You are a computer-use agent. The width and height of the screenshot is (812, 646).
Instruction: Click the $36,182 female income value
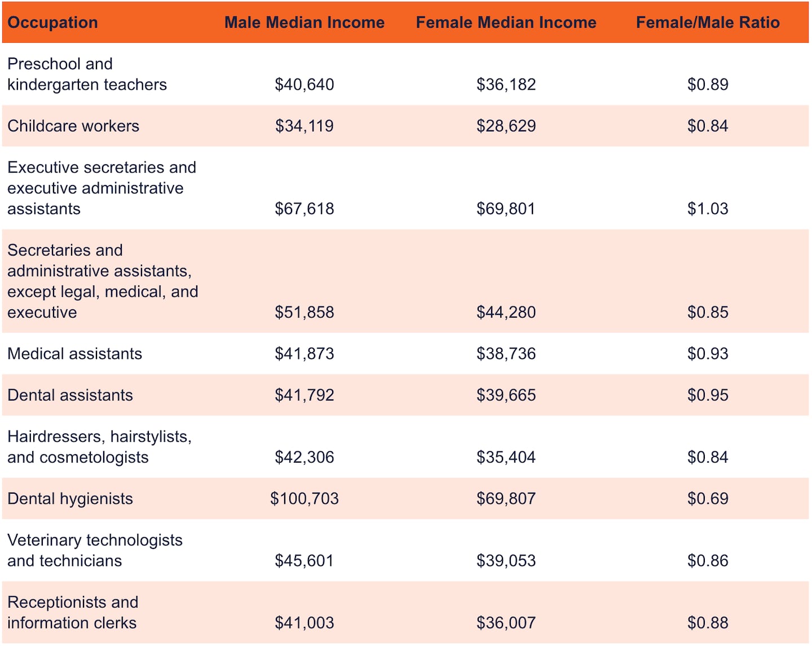coord(506,85)
